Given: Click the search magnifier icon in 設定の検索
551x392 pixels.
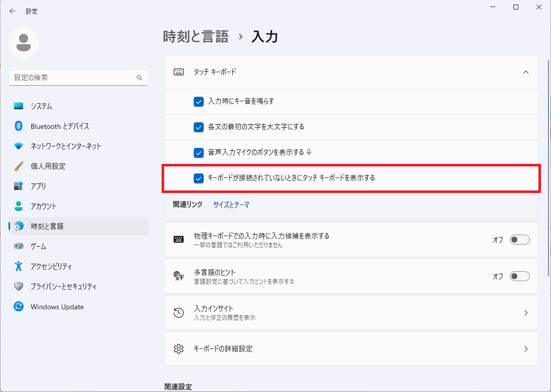Looking at the screenshot, I should (x=140, y=78).
